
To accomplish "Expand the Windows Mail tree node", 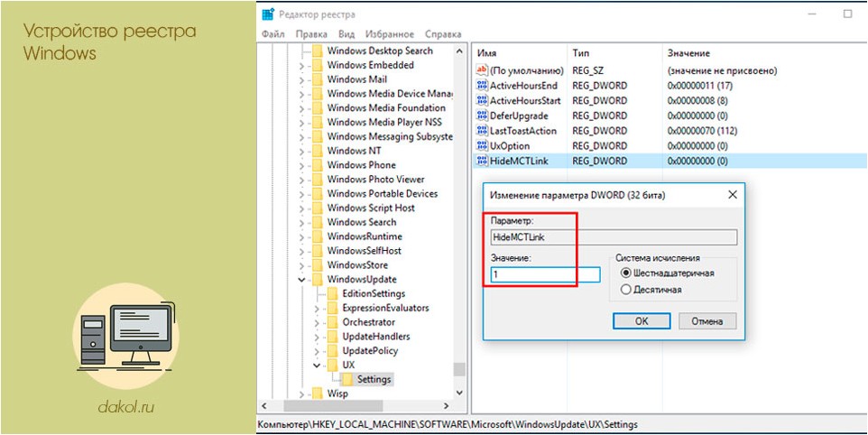I will tap(301, 80).
